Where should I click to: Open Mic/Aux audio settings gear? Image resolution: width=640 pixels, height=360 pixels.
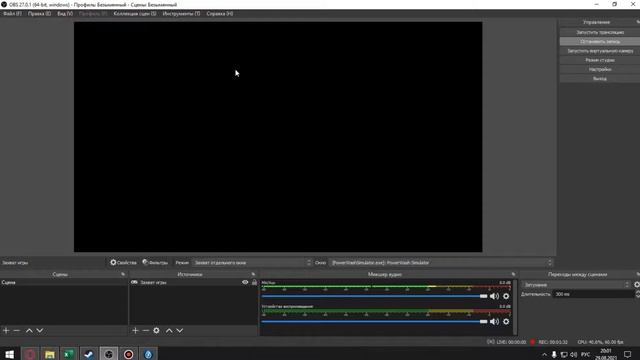pyautogui.click(x=506, y=296)
